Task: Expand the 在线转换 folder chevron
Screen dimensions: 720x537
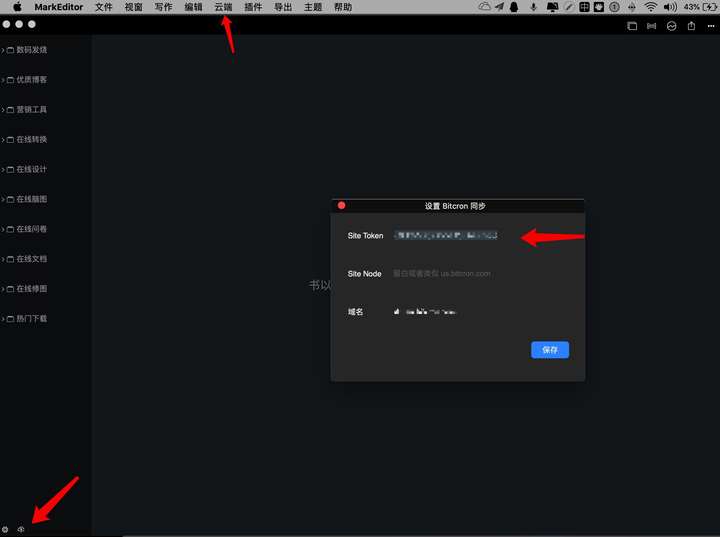Action: (x=3, y=140)
